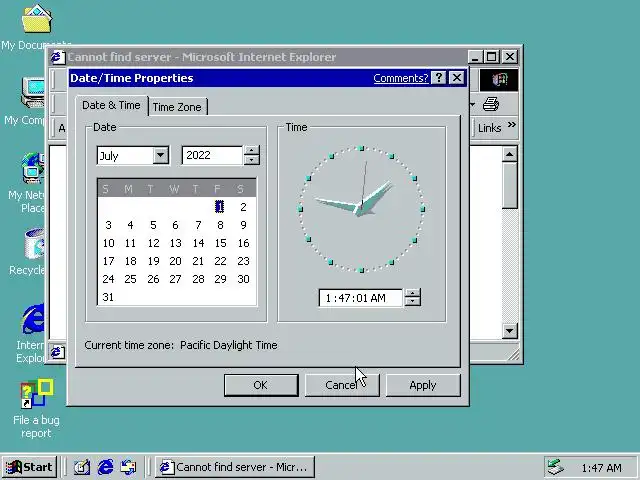This screenshot has width=640, height=480.
Task: Increase the time with up spinner
Action: [x=413, y=293]
